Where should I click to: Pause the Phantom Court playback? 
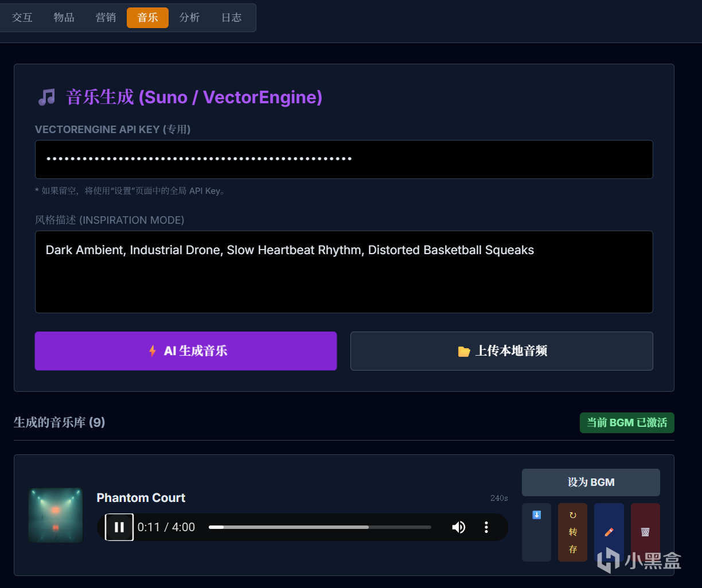[119, 527]
